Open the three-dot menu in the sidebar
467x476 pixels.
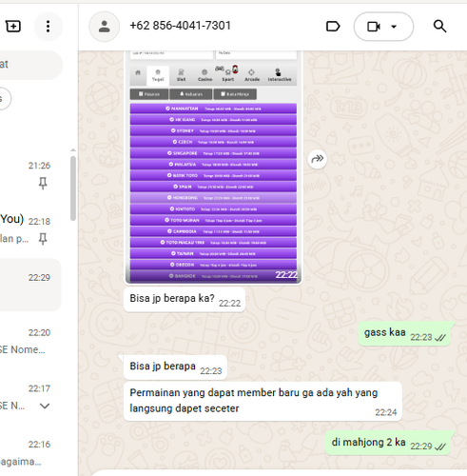click(x=48, y=27)
